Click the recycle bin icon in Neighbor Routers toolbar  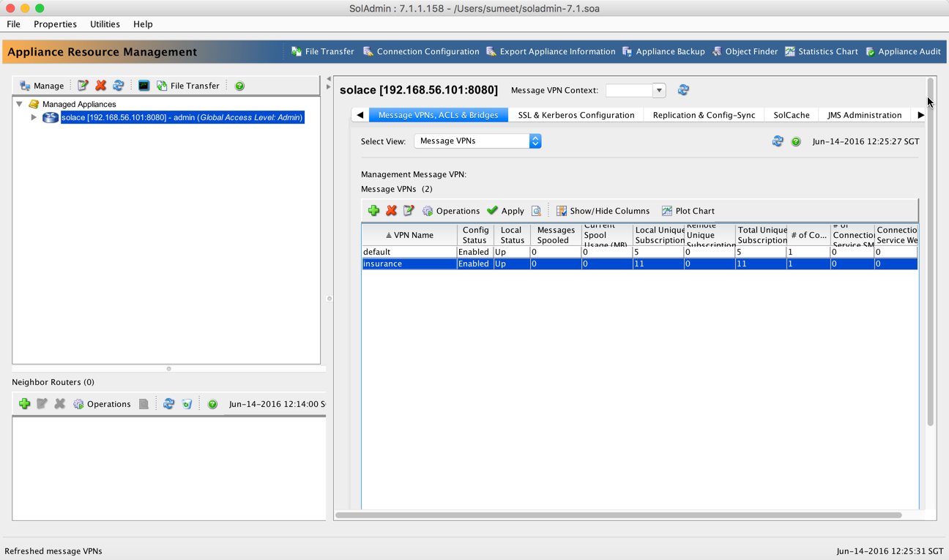click(187, 403)
